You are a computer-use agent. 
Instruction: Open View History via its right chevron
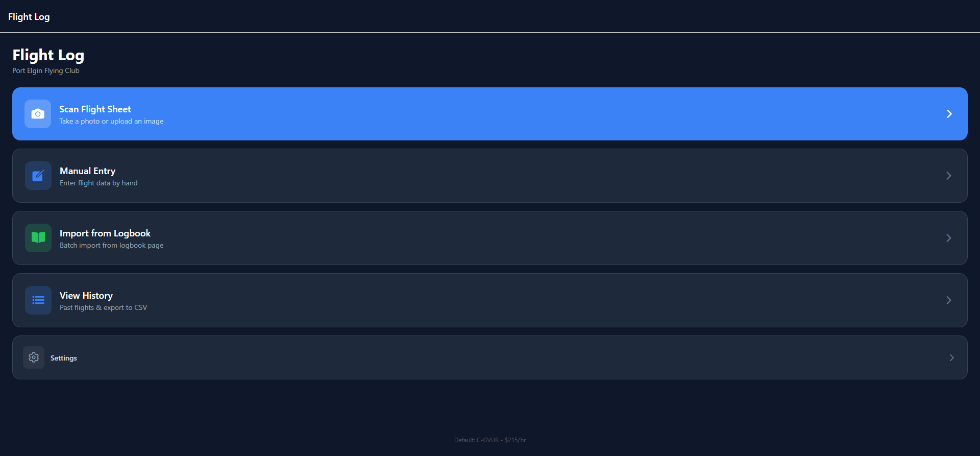point(948,300)
